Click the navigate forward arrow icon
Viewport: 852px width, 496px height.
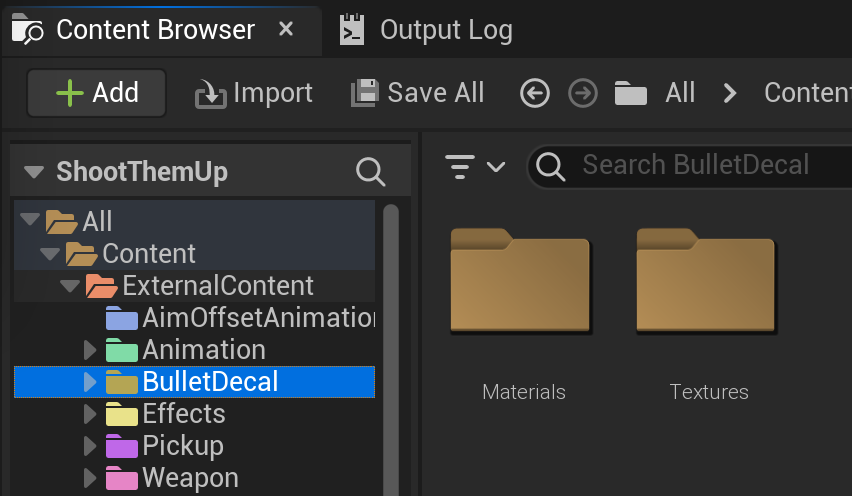[582, 93]
